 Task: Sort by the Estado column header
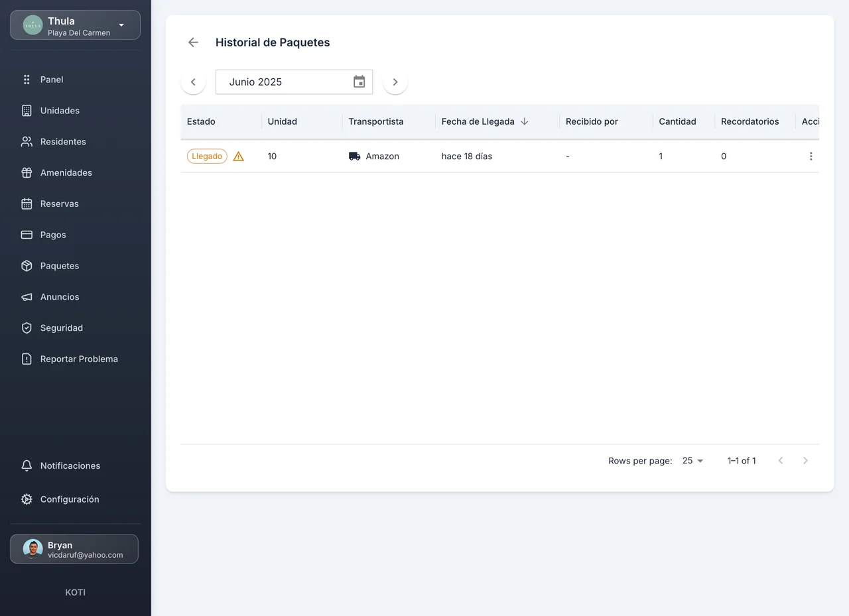pos(201,121)
